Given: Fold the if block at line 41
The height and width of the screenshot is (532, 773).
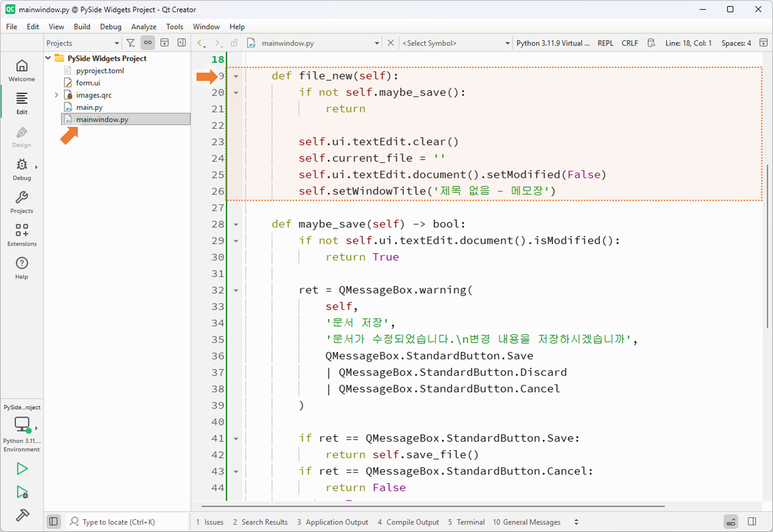Looking at the screenshot, I should [x=236, y=439].
